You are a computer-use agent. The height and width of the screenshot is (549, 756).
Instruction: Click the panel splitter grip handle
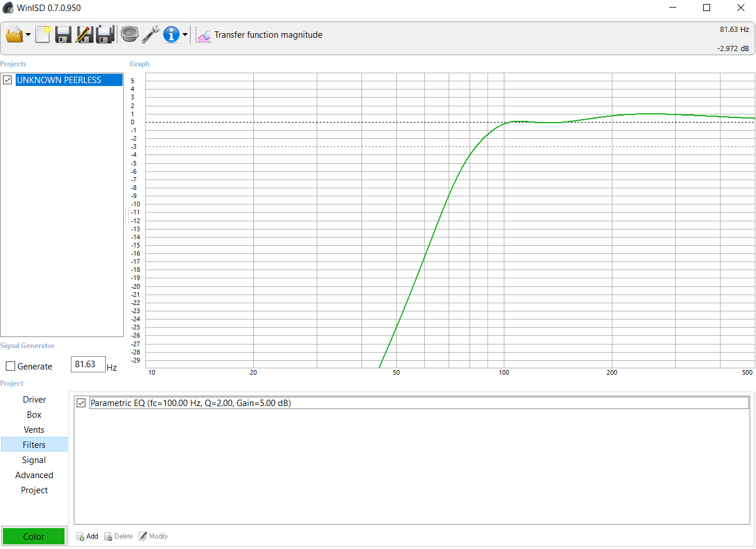pyautogui.click(x=127, y=216)
